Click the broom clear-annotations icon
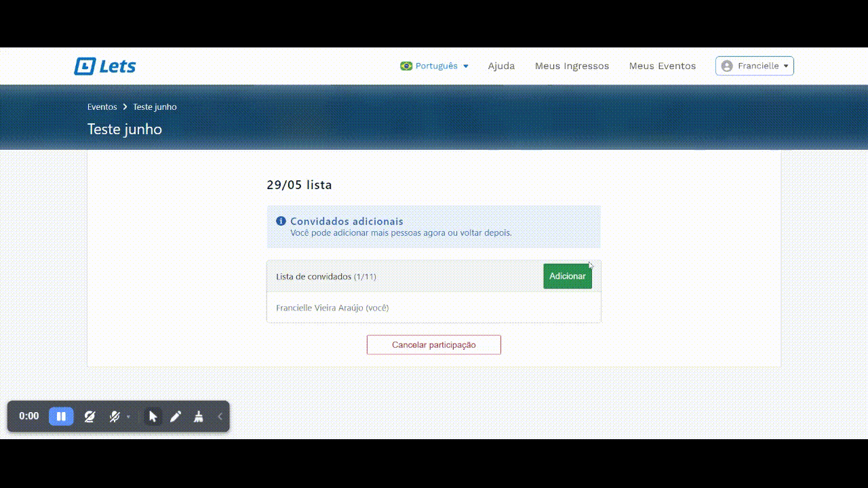The image size is (868, 488). point(198,416)
